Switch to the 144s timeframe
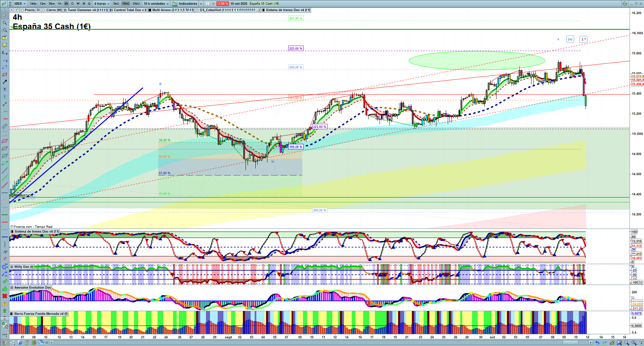The image size is (644, 346). coord(33,4)
